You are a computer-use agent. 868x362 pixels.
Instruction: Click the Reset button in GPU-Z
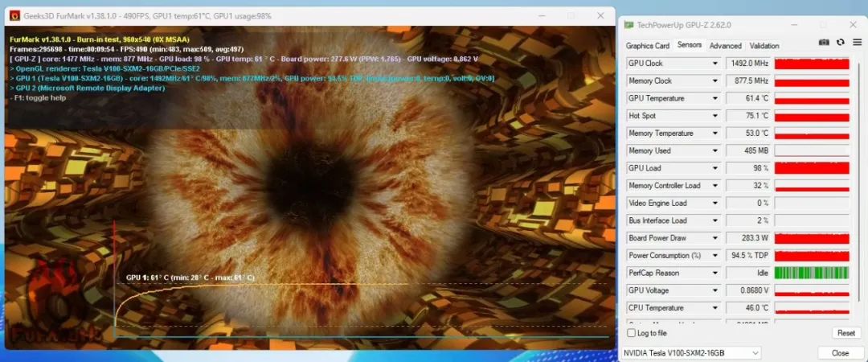[x=845, y=332]
